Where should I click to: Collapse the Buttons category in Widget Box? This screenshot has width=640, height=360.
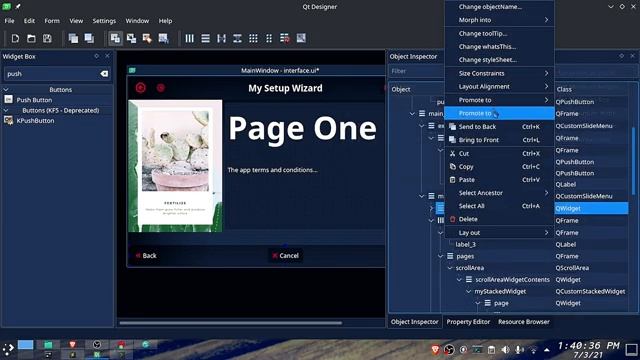click(x=6, y=89)
